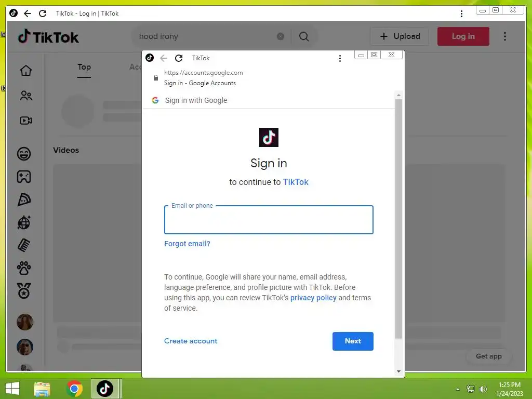The width and height of the screenshot is (532, 399).
Task: Open the For You home icon in sidebar
Action: pyautogui.click(x=26, y=71)
